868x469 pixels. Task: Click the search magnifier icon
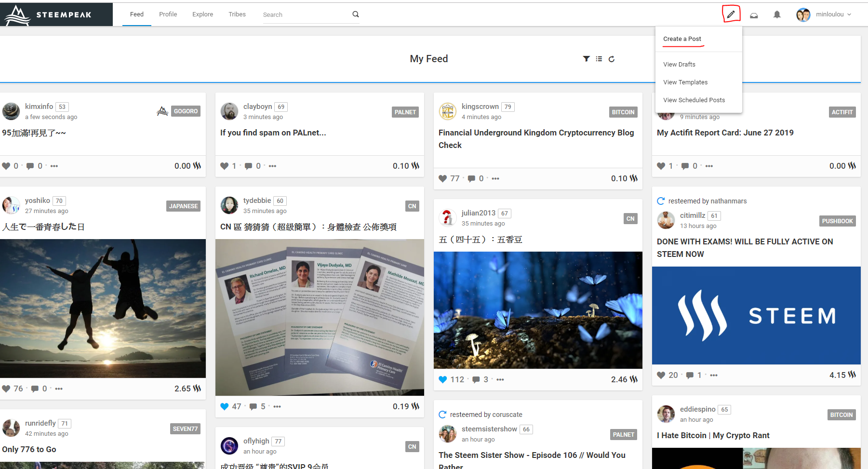pos(356,14)
